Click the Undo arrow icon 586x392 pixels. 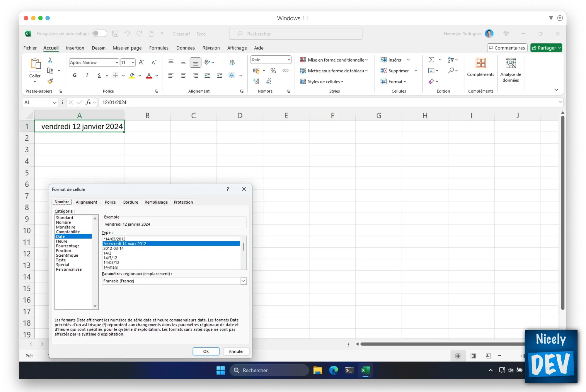127,34
